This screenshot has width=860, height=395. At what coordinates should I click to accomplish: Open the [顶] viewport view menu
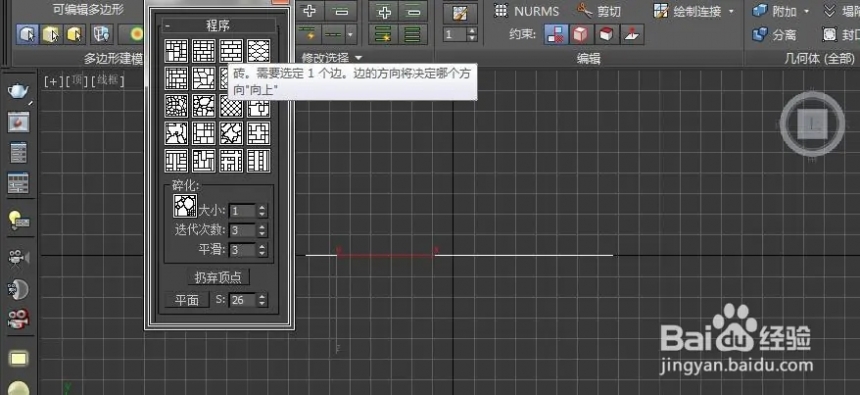pos(77,82)
